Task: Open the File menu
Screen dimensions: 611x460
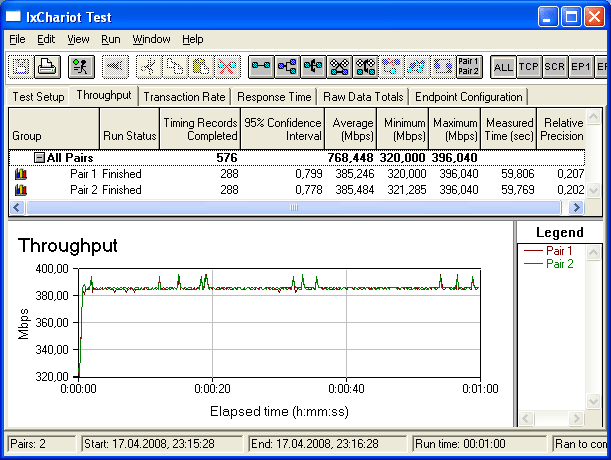Action: (17, 39)
